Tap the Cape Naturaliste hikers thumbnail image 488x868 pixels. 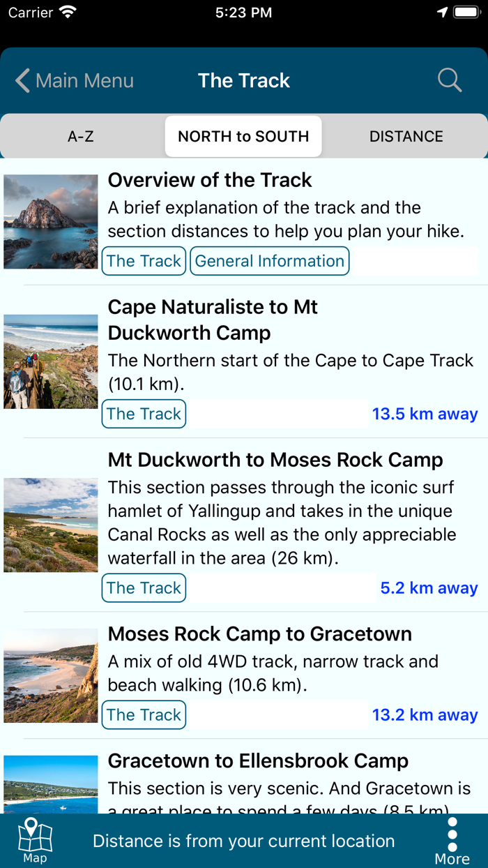(x=50, y=361)
